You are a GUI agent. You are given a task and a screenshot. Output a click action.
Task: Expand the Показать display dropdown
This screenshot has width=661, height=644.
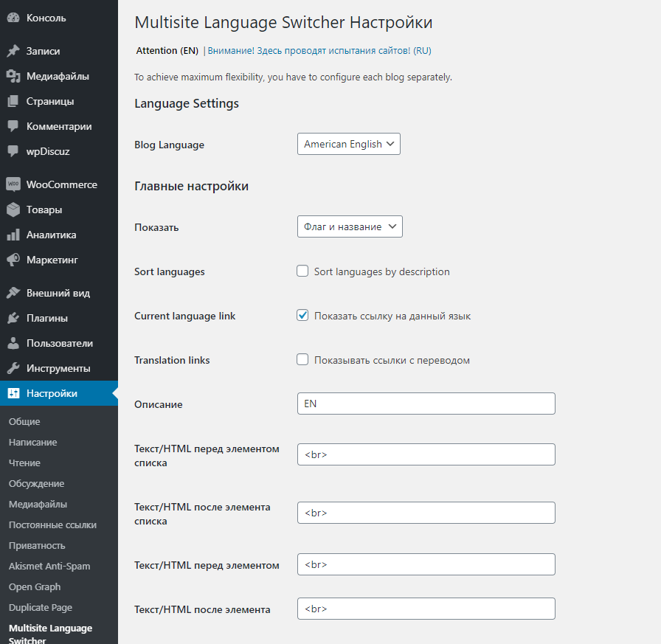coord(350,227)
